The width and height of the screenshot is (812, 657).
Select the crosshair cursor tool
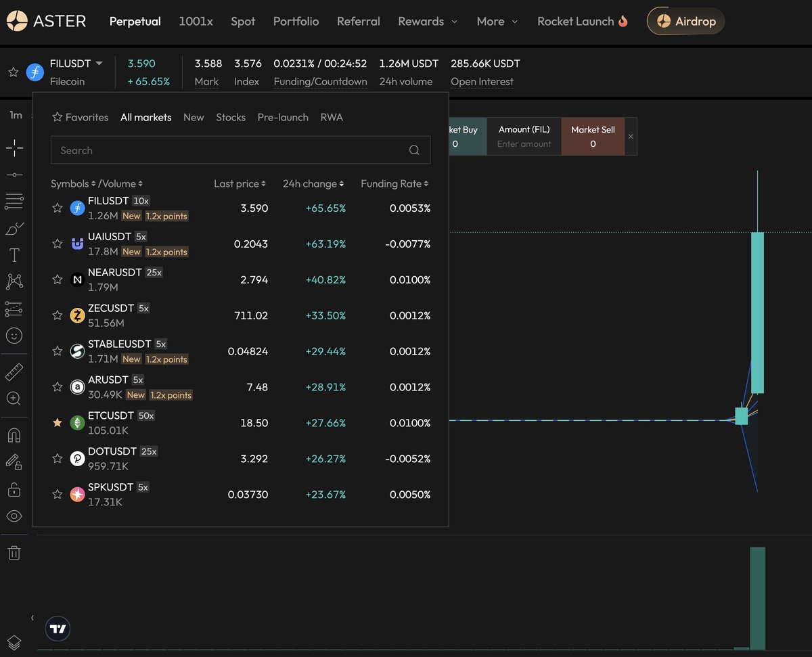point(14,148)
